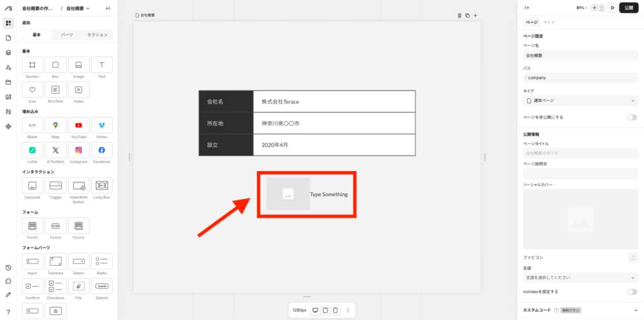
Task: Toggle the ページを非公開にする switch
Action: click(x=631, y=118)
